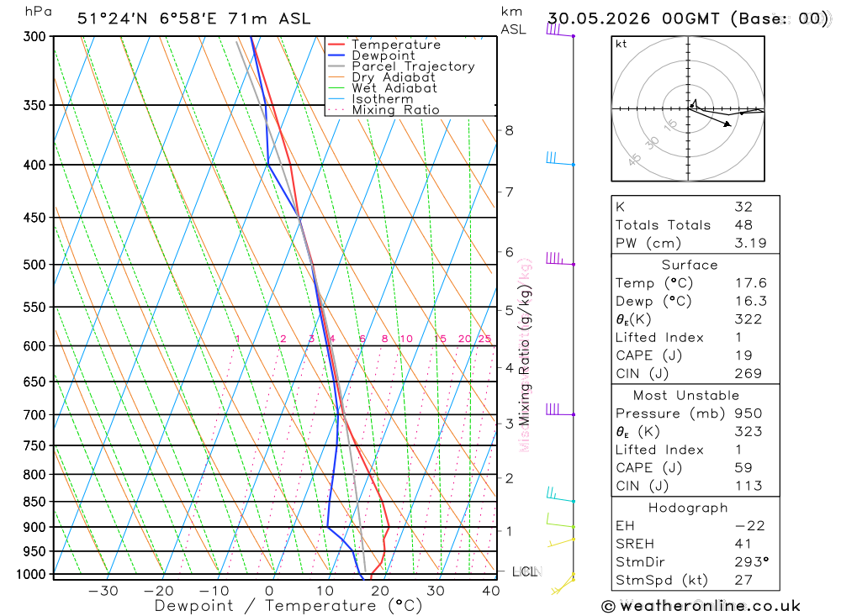Click the Most Unstable CAPE value 59
The image size is (841, 616).
(743, 468)
